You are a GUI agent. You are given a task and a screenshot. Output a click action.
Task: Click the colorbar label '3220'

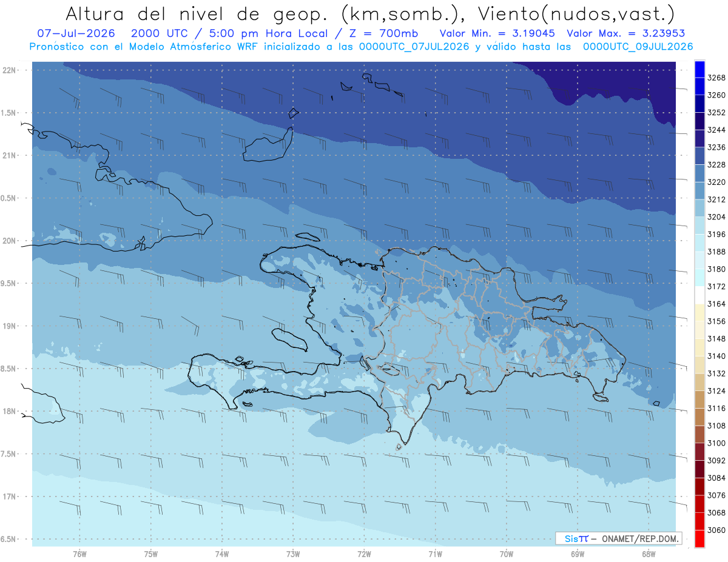(x=716, y=182)
